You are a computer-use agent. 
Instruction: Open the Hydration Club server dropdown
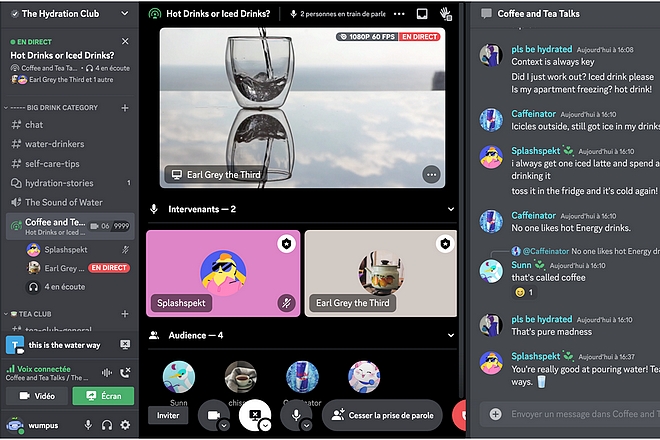pyautogui.click(x=123, y=14)
